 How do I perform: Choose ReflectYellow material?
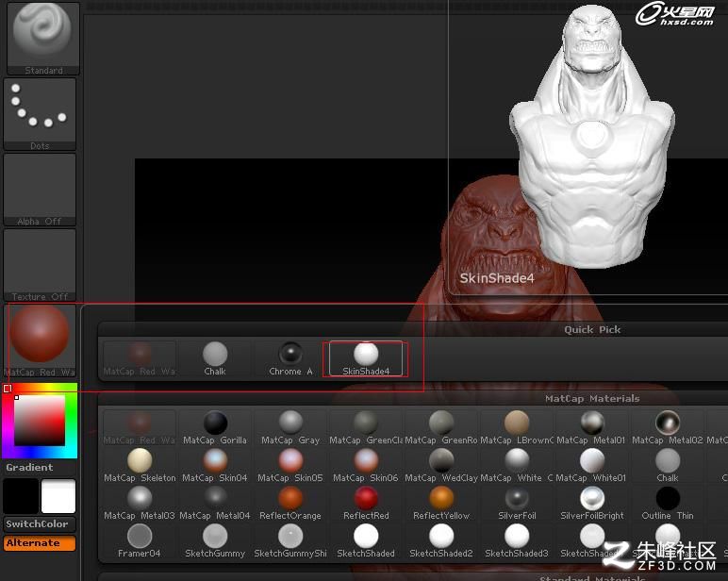[441, 503]
